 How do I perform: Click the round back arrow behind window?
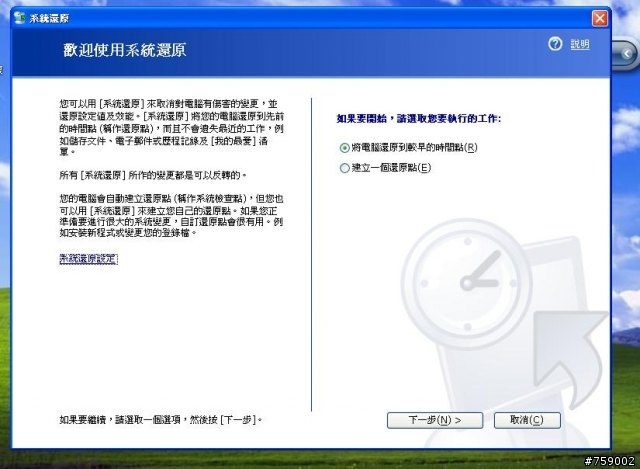coord(627,53)
